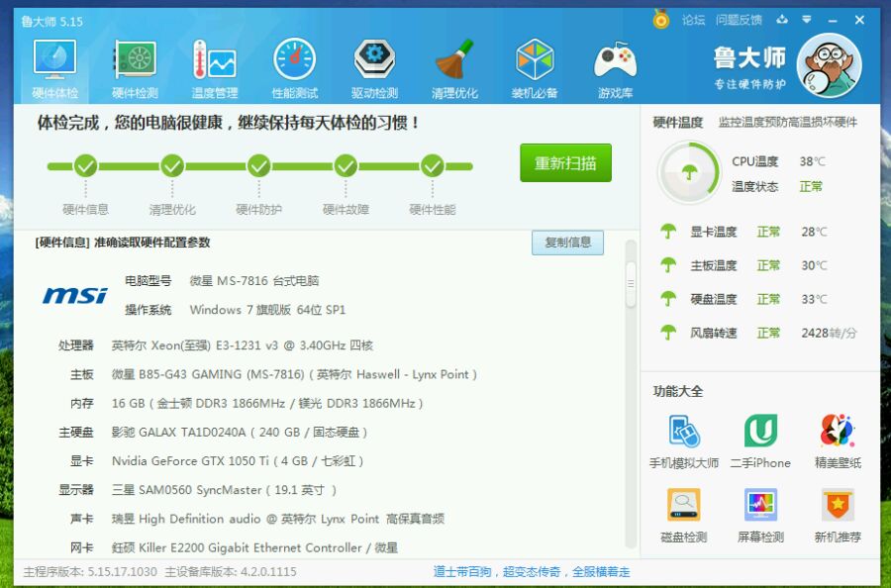Click CPU温度 38℃ value
Image resolution: width=891 pixels, height=588 pixels.
coord(812,161)
